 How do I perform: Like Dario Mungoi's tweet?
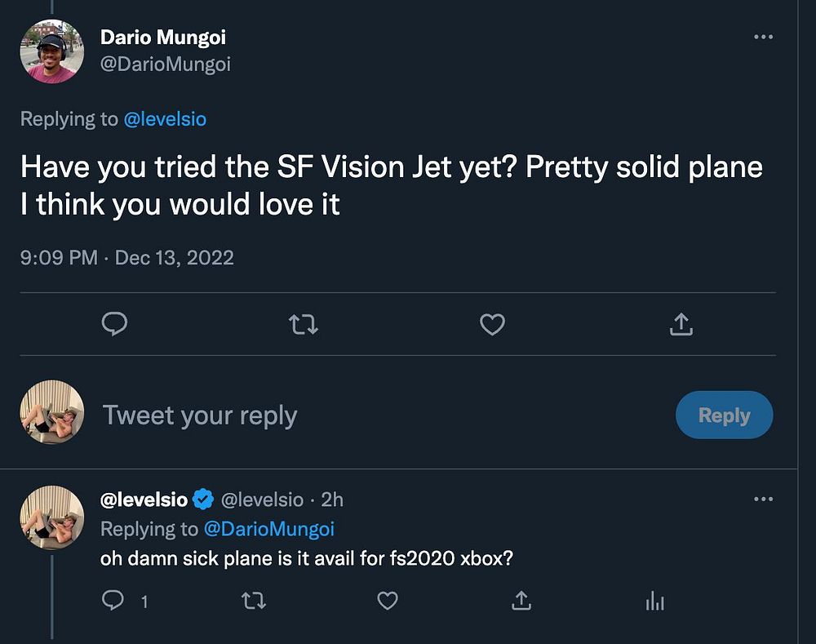coord(492,325)
